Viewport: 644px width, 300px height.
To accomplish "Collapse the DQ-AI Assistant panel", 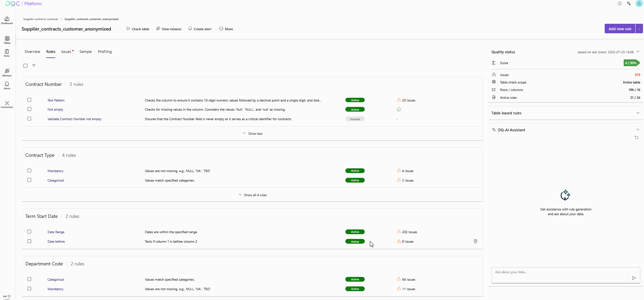I will [x=638, y=130].
